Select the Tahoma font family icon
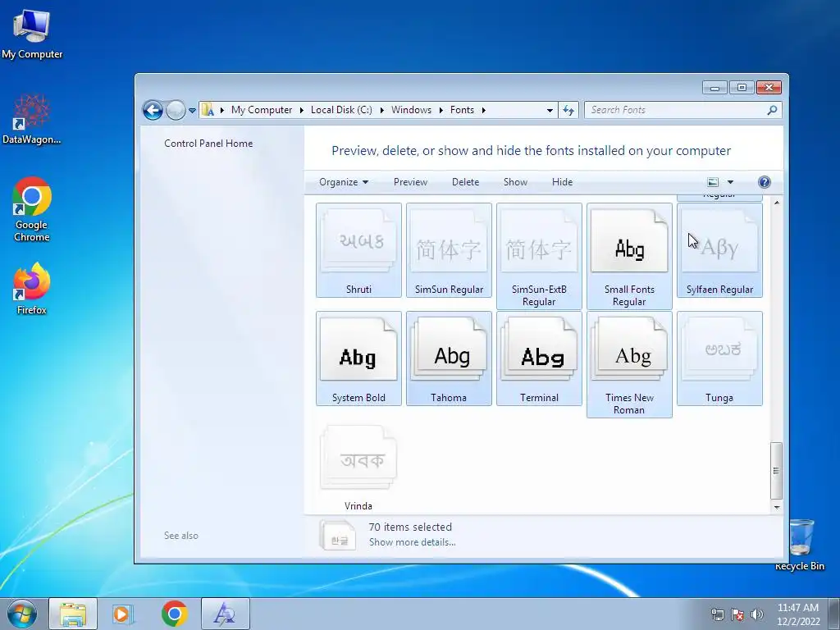This screenshot has height=630, width=840. coord(449,358)
